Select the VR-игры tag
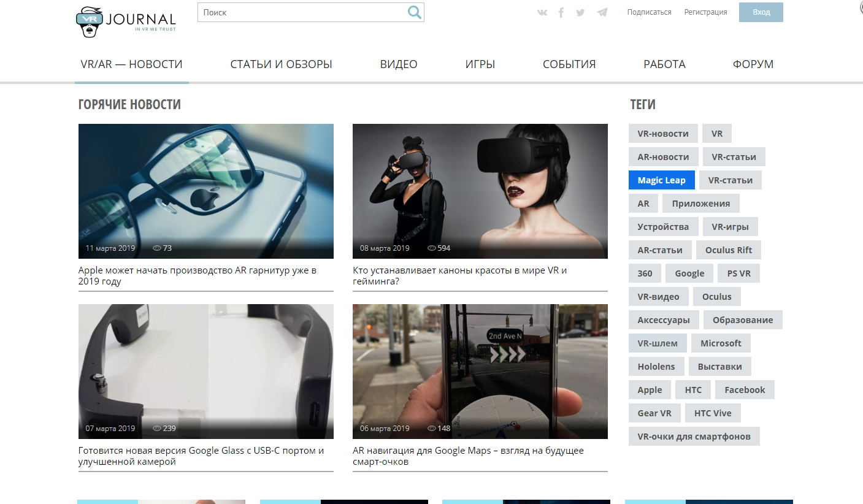The height and width of the screenshot is (504, 863). pyautogui.click(x=731, y=227)
